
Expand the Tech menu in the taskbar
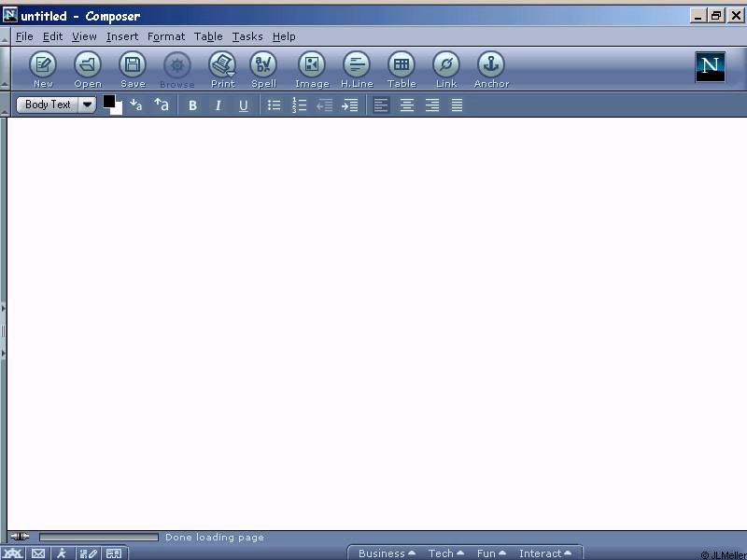[x=446, y=553]
